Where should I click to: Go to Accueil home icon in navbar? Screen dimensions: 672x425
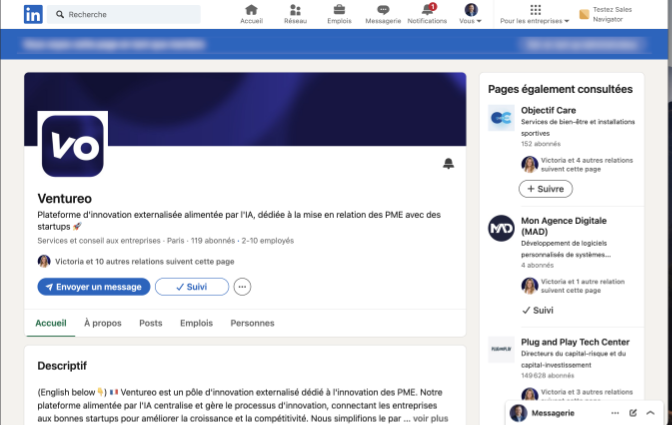click(x=251, y=14)
